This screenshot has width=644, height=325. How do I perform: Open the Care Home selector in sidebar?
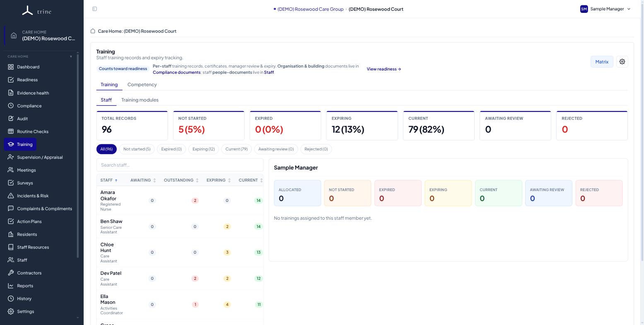[x=41, y=35]
